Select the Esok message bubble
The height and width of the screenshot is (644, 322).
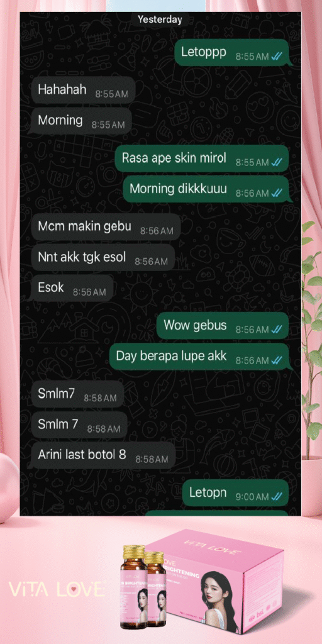coord(70,288)
